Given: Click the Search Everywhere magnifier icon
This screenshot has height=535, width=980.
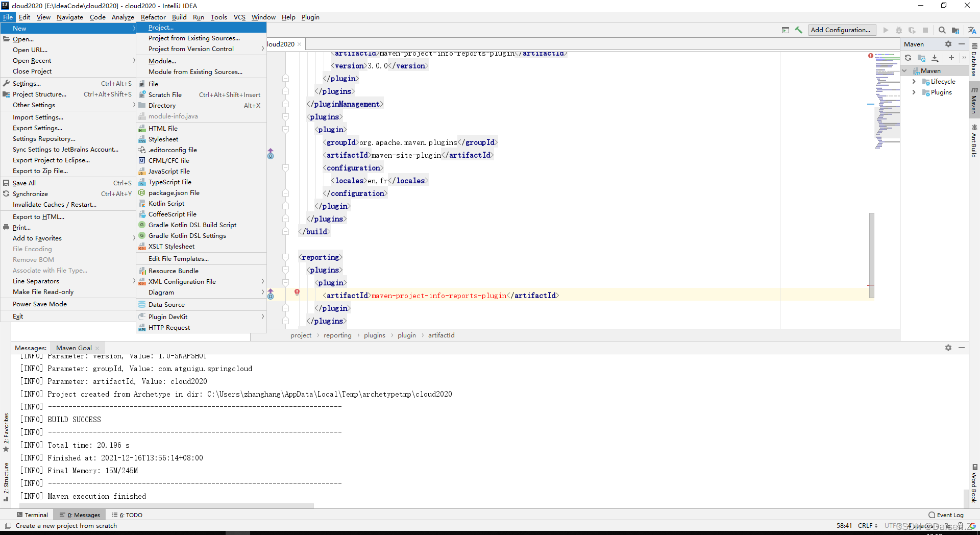Looking at the screenshot, I should pyautogui.click(x=942, y=30).
